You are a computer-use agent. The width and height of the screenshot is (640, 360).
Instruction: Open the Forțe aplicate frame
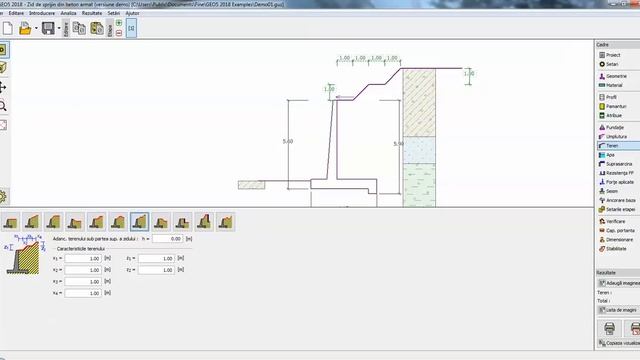pos(618,182)
